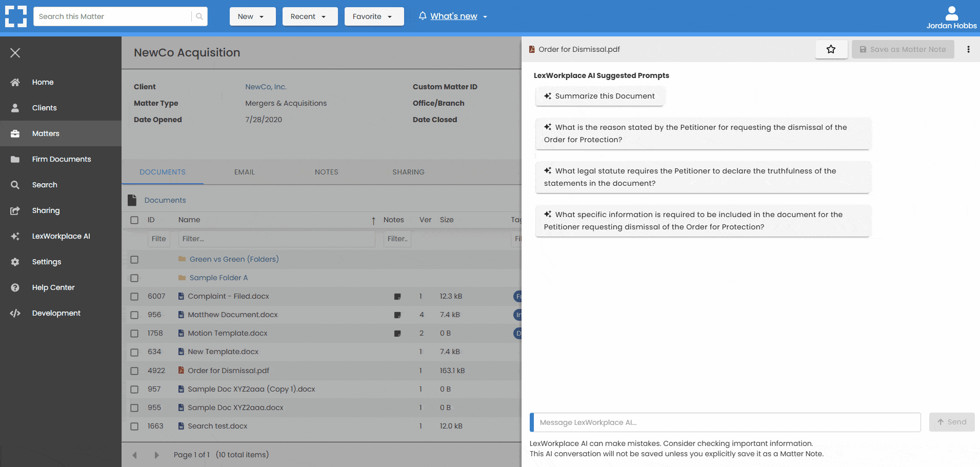This screenshot has width=980, height=467.
Task: Sort by Name column sort arrow
Action: (x=373, y=221)
